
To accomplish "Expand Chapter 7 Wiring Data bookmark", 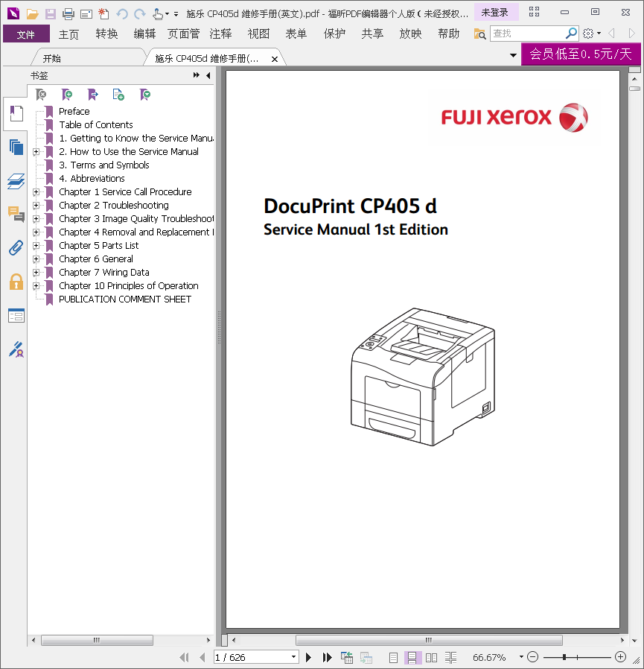I will click(x=36, y=272).
